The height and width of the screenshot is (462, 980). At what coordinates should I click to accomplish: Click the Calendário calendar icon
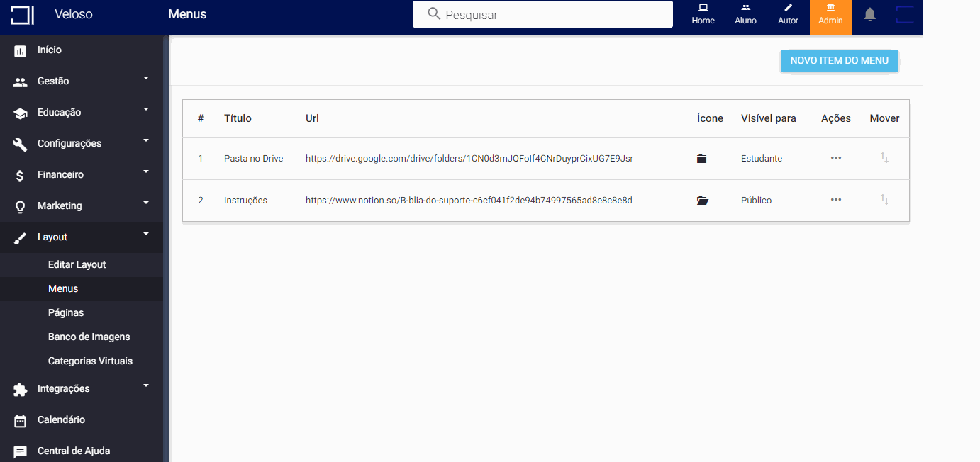point(21,421)
